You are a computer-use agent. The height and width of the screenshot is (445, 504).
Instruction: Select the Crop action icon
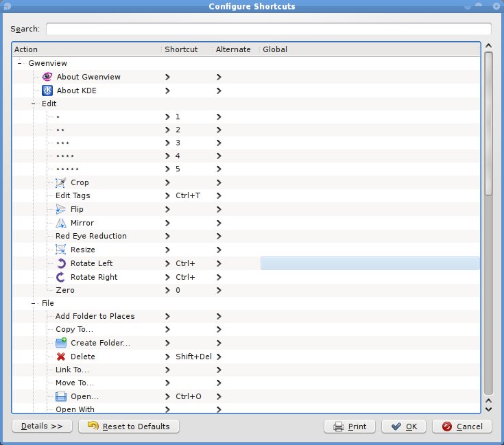pos(61,182)
